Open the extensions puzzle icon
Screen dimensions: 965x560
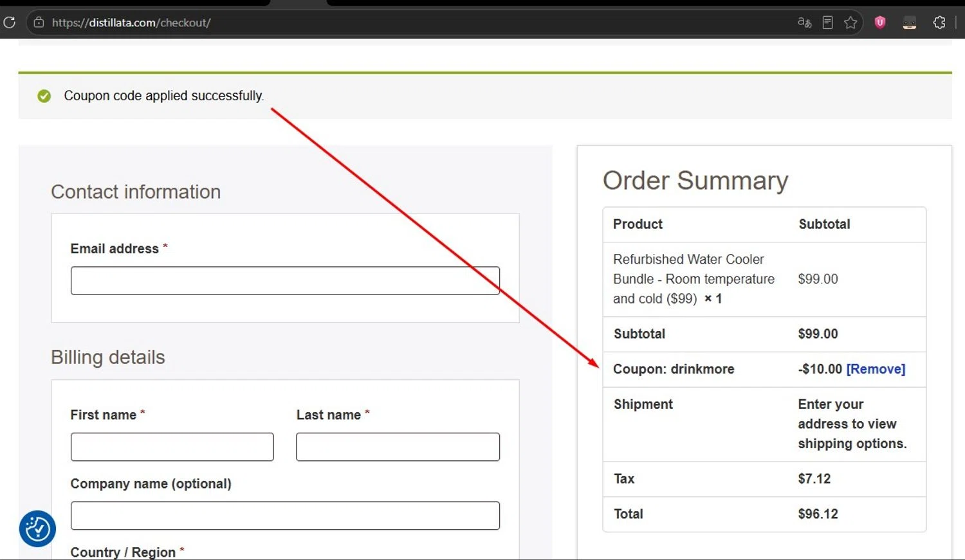[x=939, y=23]
